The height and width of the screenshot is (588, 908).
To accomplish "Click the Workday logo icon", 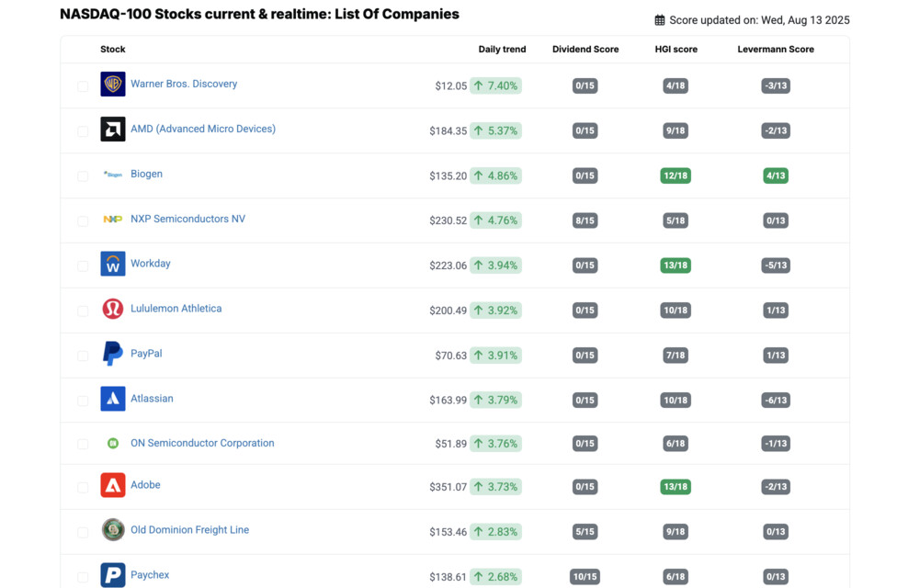I will (x=113, y=265).
